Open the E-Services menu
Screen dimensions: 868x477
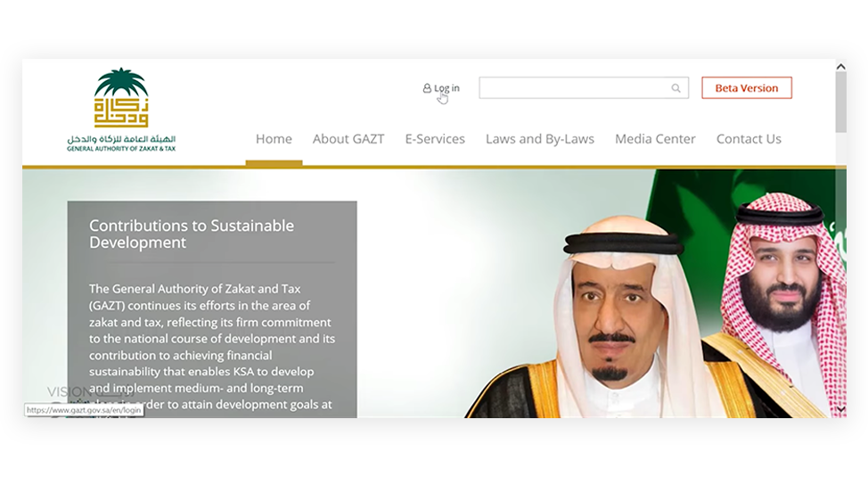pyautogui.click(x=435, y=139)
